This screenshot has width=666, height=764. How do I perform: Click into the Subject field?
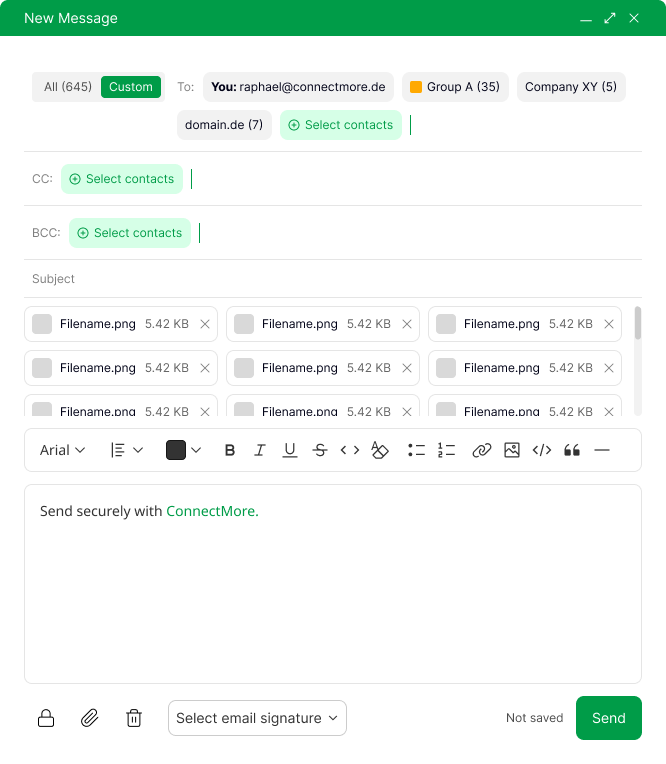(330, 279)
